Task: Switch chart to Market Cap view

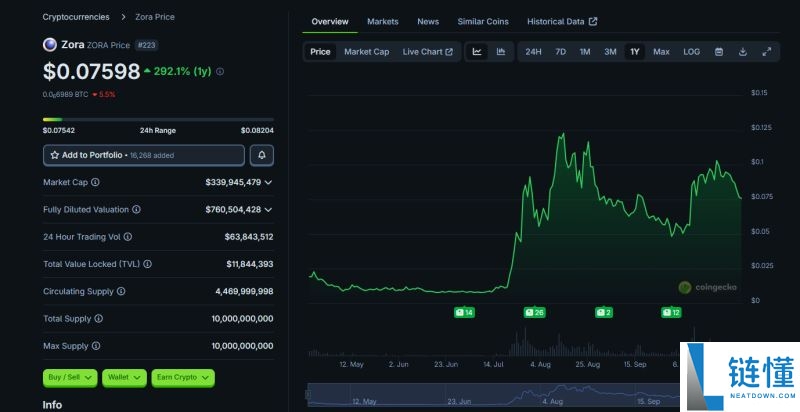Action: point(366,52)
